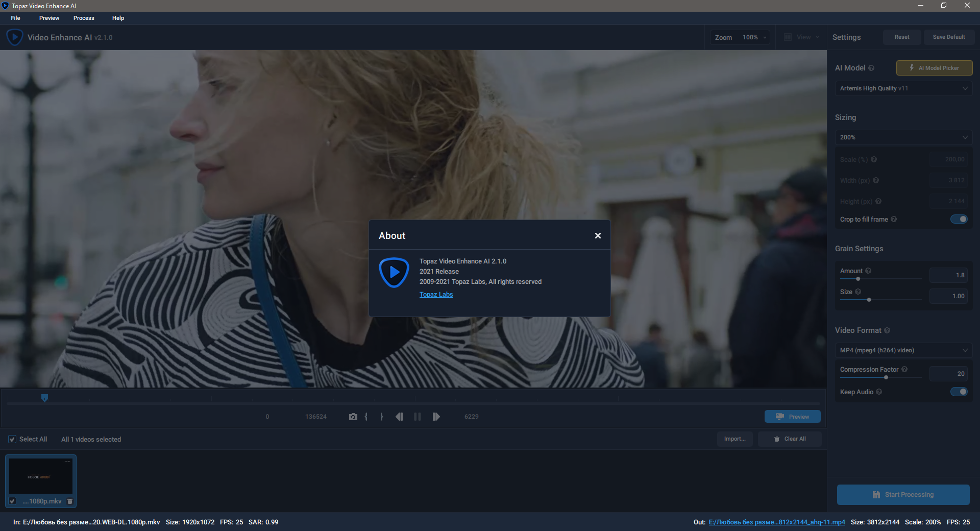
Task: Click the Width (px) value field
Action: coord(948,180)
